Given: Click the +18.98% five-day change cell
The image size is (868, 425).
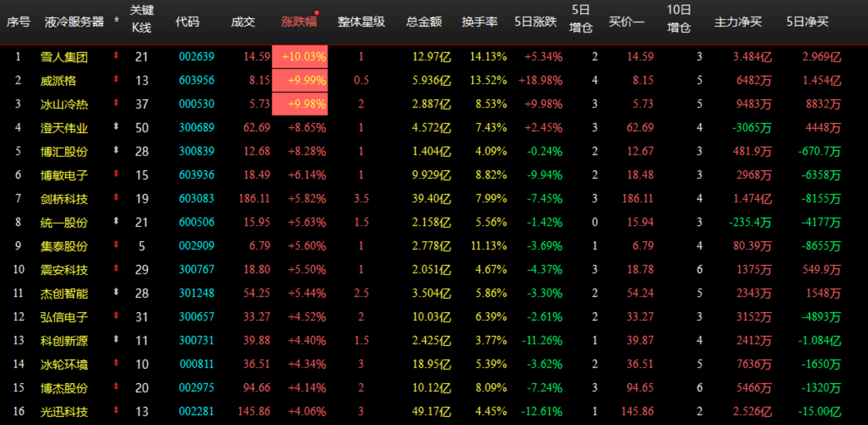Looking at the screenshot, I should click(x=540, y=80).
